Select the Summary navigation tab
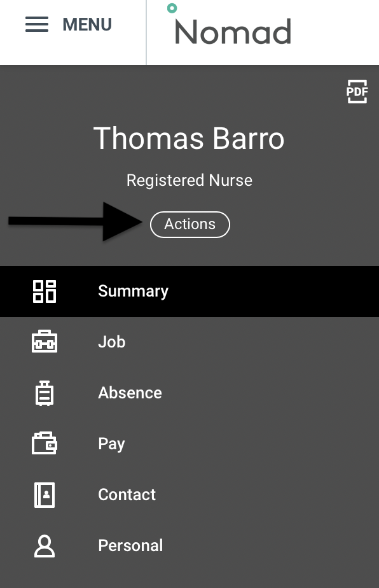Viewport: 379px width, 588px height. point(133,291)
